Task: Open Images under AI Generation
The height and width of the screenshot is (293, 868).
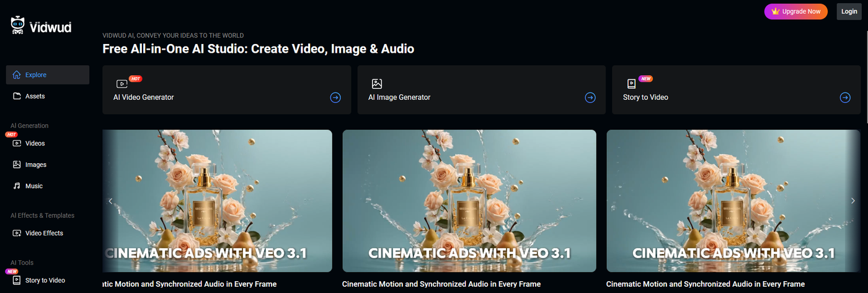Action: coord(48,165)
